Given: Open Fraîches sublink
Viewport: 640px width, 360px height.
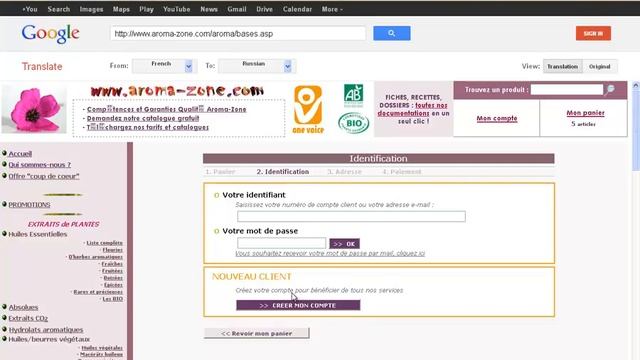Looking at the screenshot, I should click(x=112, y=264).
